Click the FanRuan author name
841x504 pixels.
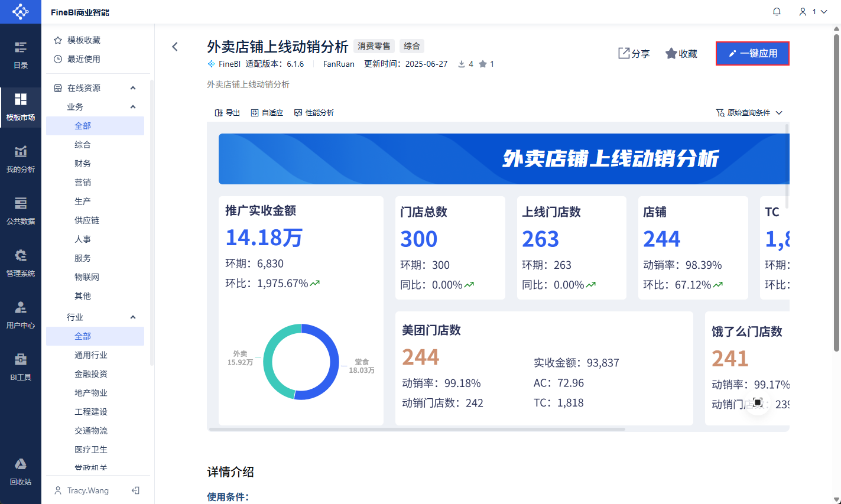pyautogui.click(x=339, y=64)
